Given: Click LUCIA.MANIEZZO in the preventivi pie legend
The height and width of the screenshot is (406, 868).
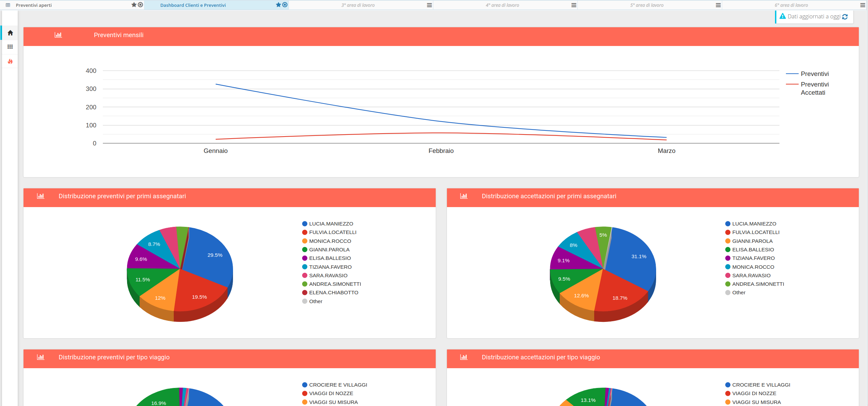Looking at the screenshot, I should [328, 224].
